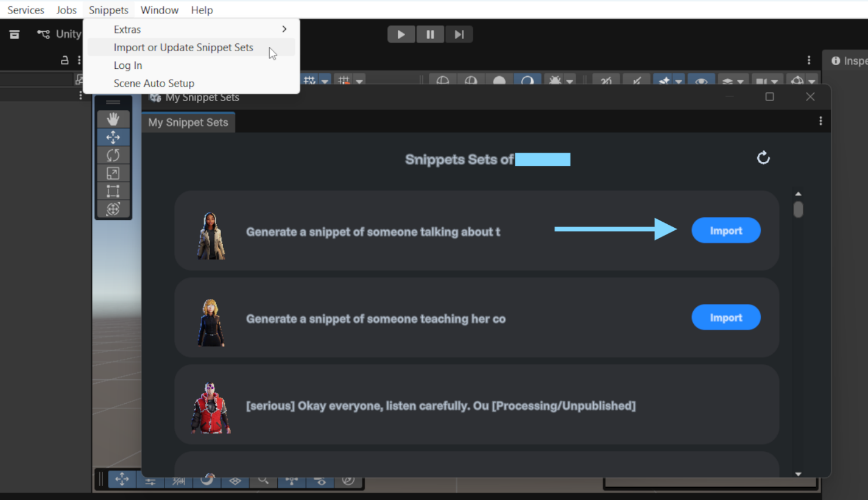This screenshot has width=868, height=500.
Task: Click the Play button
Action: (x=401, y=35)
